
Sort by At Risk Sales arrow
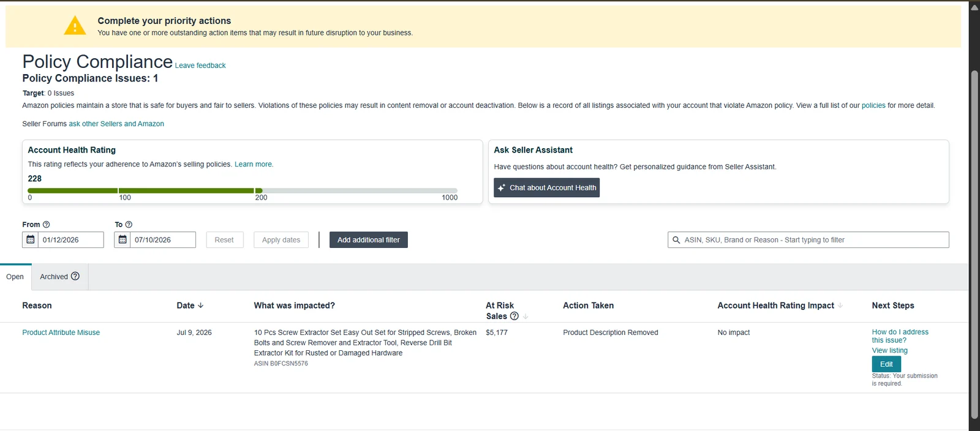click(x=526, y=317)
